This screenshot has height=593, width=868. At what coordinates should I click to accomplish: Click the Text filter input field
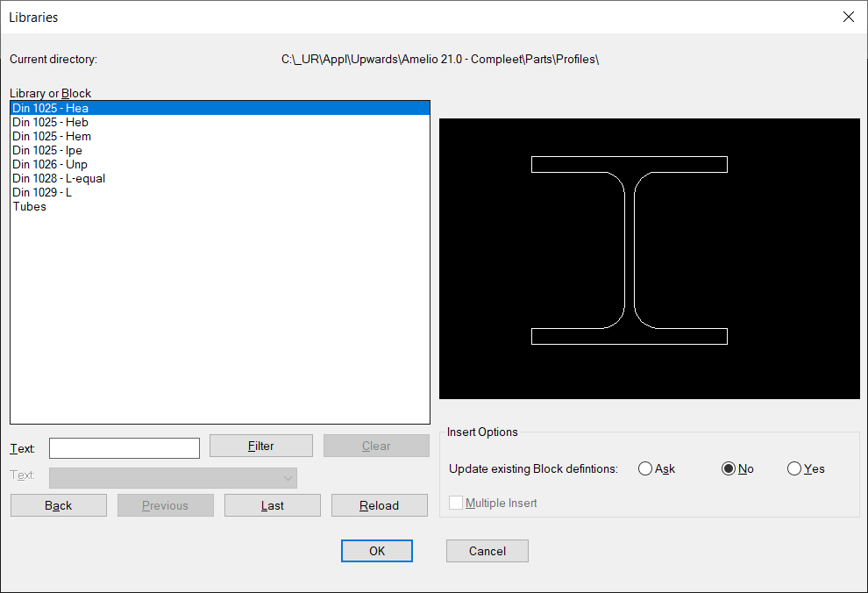[x=125, y=448]
